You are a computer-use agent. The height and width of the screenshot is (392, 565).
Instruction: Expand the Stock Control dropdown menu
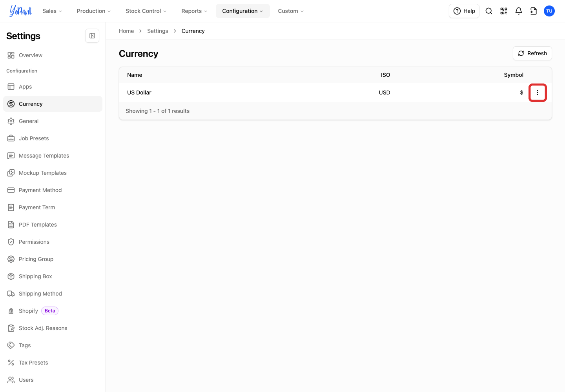pos(146,11)
